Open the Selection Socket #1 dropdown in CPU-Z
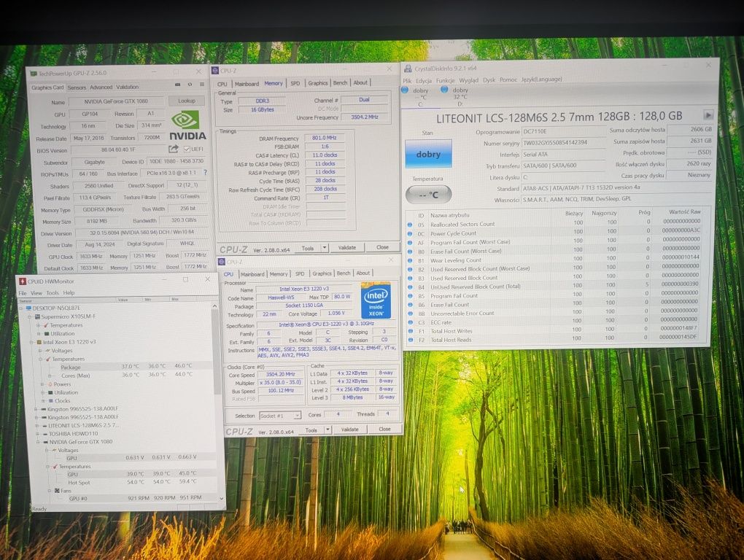 [x=280, y=416]
